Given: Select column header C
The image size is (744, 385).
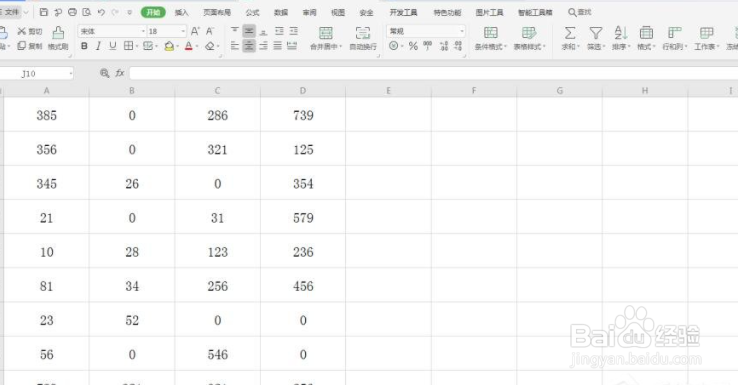Looking at the screenshot, I should coord(217,91).
